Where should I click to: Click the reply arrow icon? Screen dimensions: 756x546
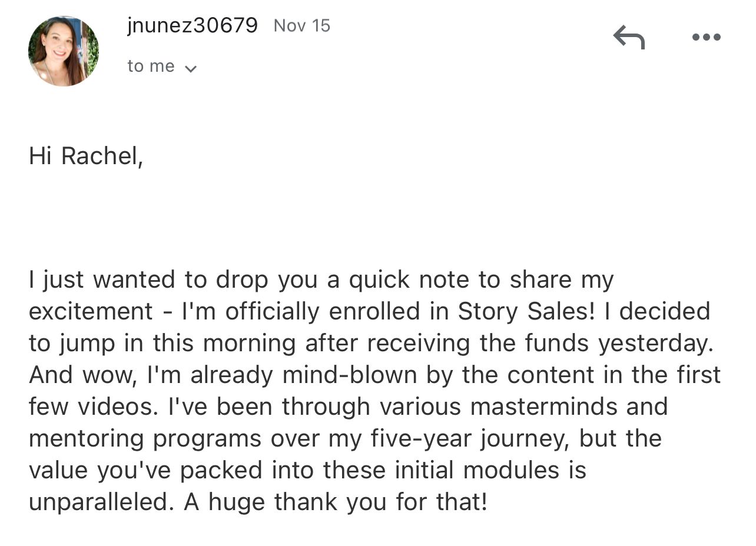point(629,37)
